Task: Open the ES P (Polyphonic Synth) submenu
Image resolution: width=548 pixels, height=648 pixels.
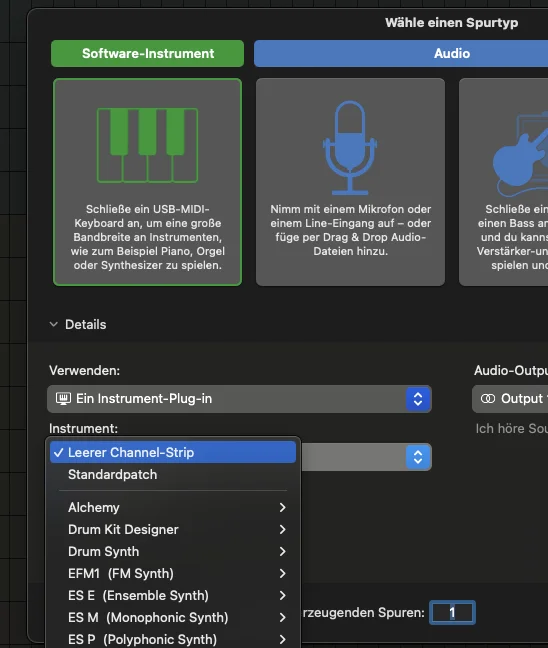Action: (x=173, y=639)
